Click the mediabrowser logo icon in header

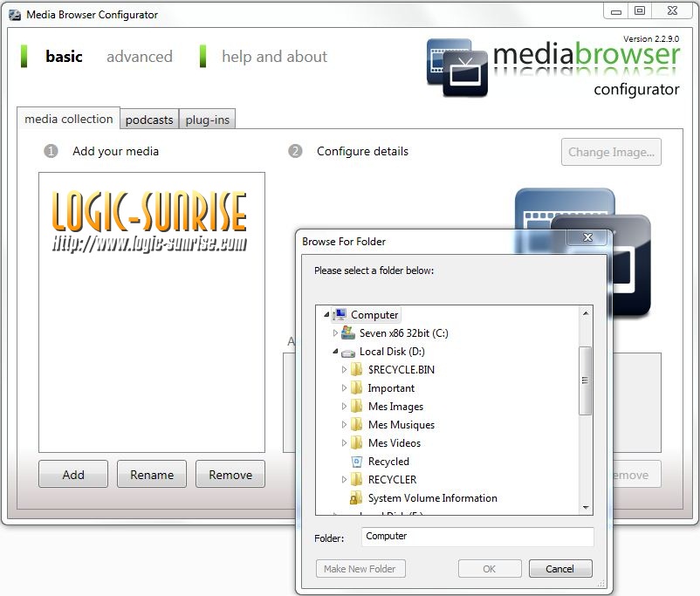(x=457, y=67)
